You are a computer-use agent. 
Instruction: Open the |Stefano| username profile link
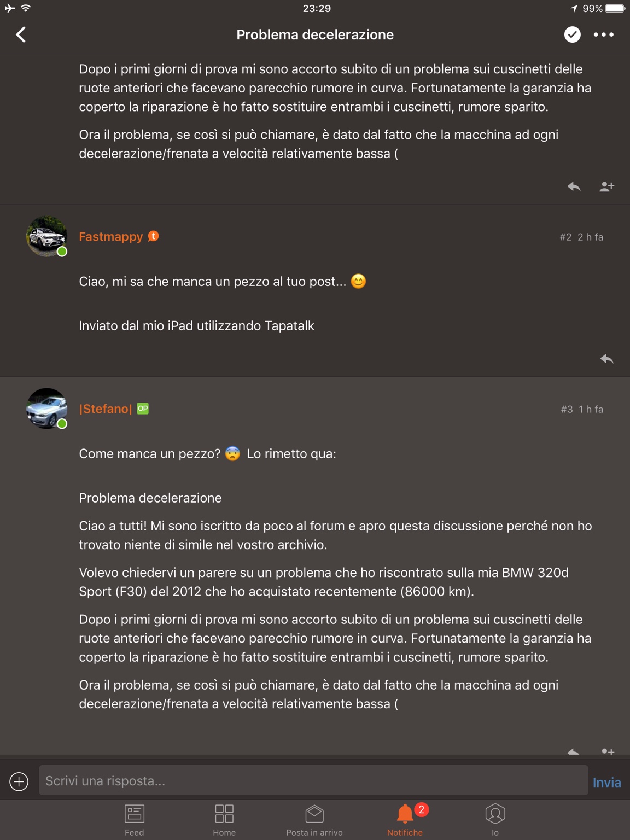pos(106,409)
